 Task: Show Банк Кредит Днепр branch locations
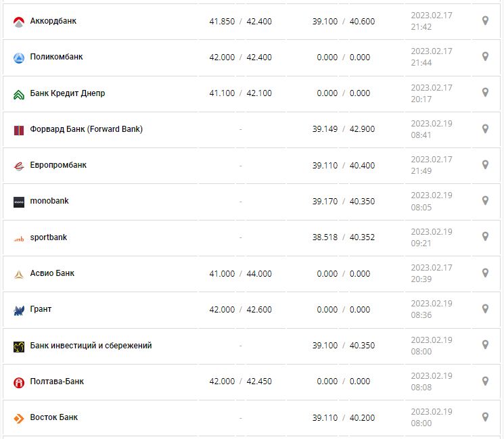(485, 93)
